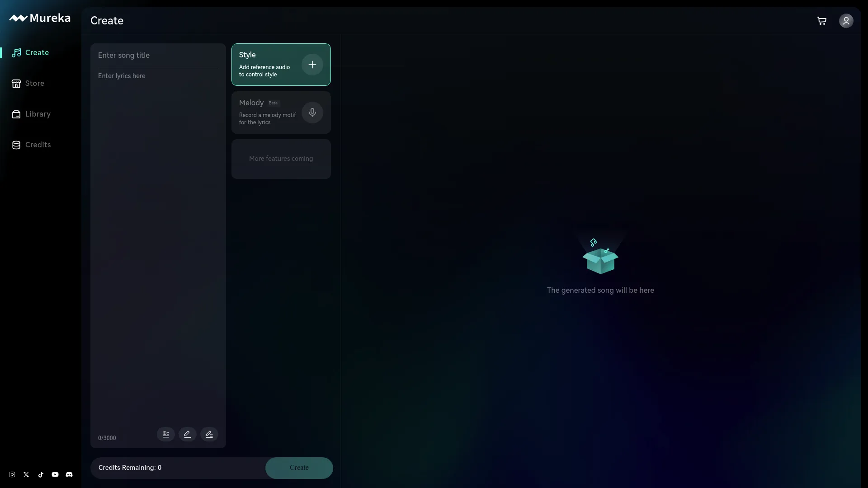Select the Melody microphone record icon
868x488 pixels.
[312, 112]
